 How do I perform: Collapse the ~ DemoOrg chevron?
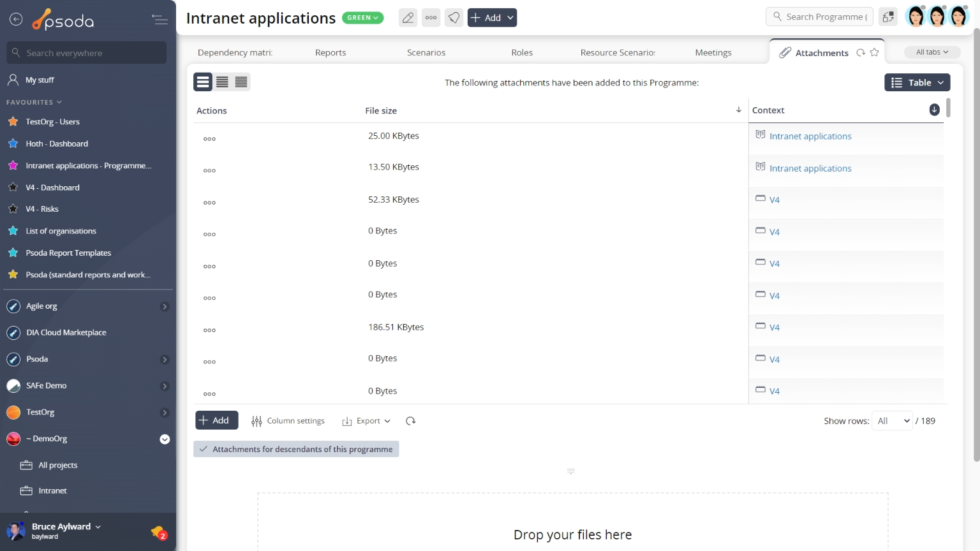click(x=165, y=439)
